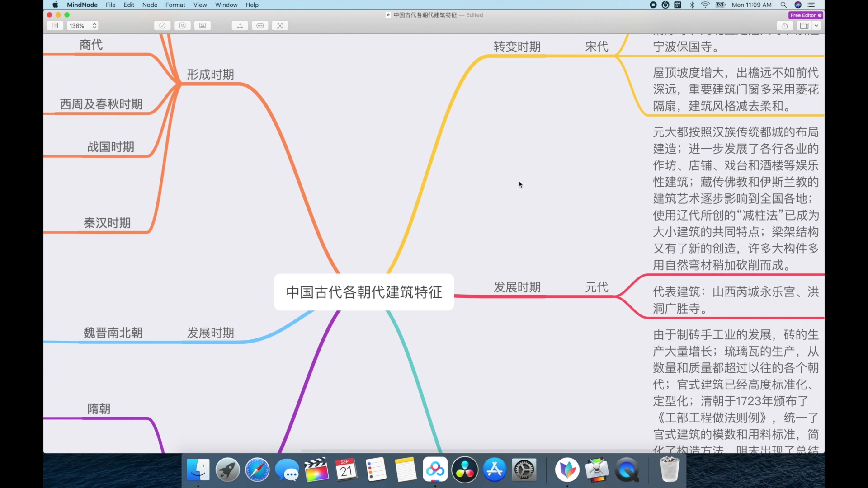Create a connection with the connect nodes icon
Viewport: 868px width, 488px height.
point(240,26)
